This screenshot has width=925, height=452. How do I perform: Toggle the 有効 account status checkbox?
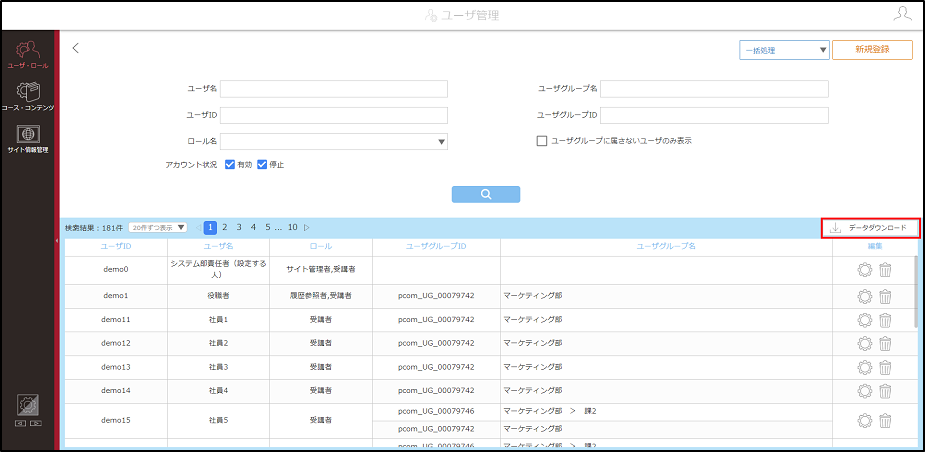click(x=231, y=165)
